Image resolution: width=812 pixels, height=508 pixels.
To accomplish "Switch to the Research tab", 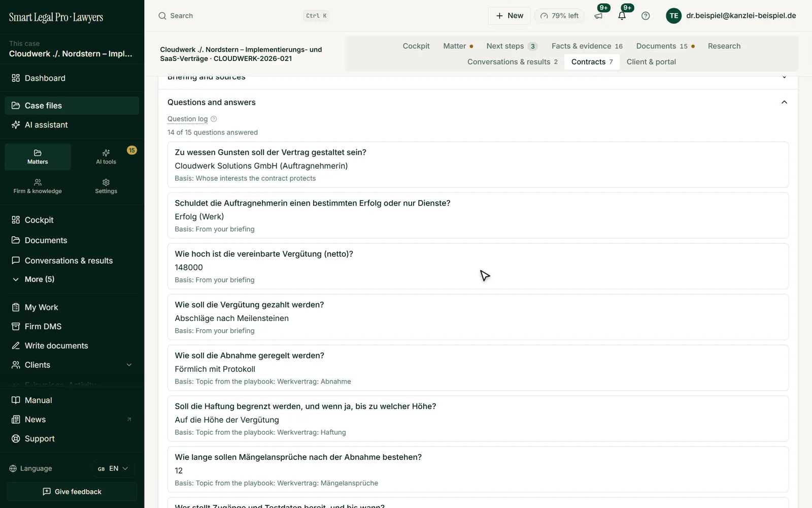I will [724, 46].
